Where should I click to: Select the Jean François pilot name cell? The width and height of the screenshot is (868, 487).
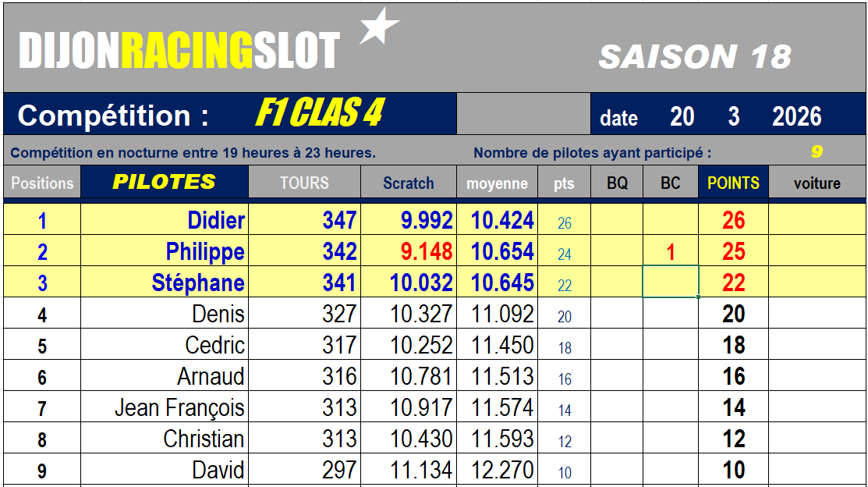coord(179,407)
